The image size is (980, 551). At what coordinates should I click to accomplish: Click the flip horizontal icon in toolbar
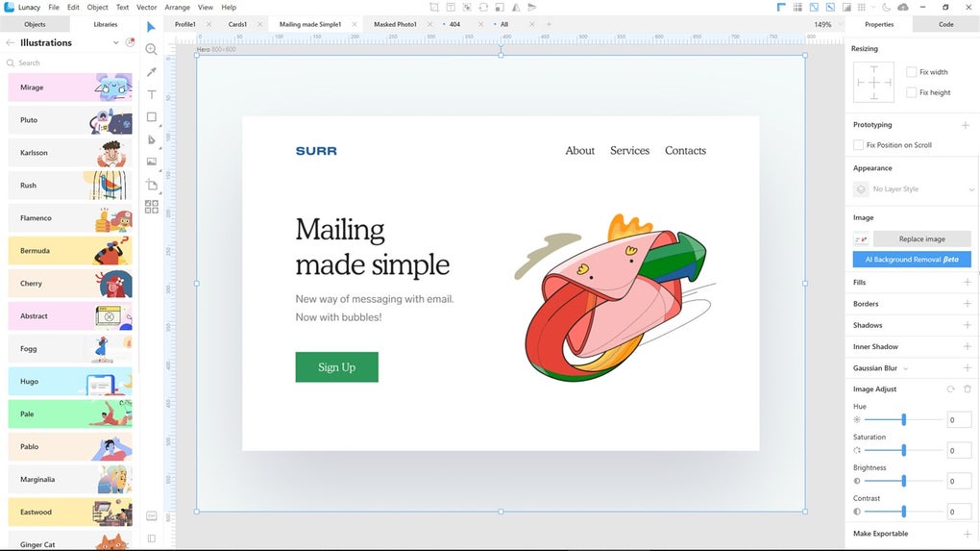516,8
